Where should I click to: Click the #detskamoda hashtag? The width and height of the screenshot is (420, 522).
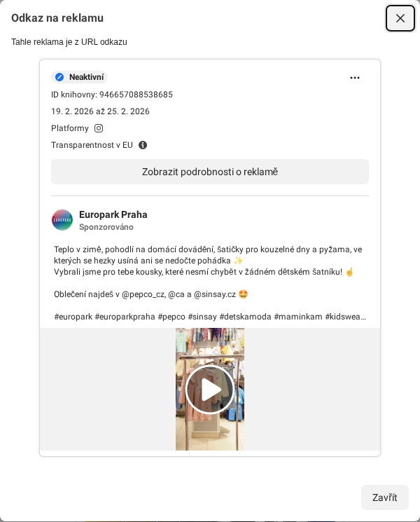click(x=246, y=317)
